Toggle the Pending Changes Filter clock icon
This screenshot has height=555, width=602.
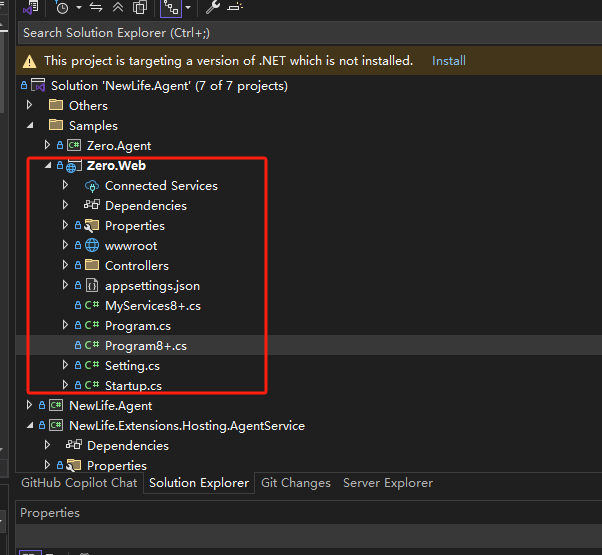pos(61,7)
